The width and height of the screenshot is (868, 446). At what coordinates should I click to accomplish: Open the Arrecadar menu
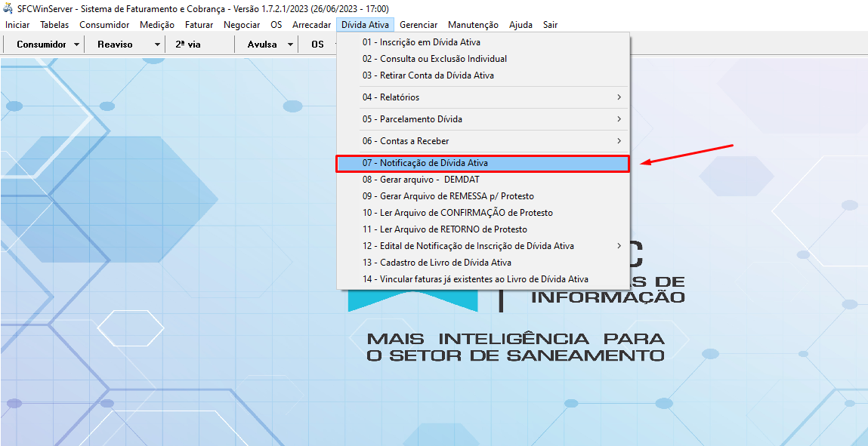(x=311, y=24)
